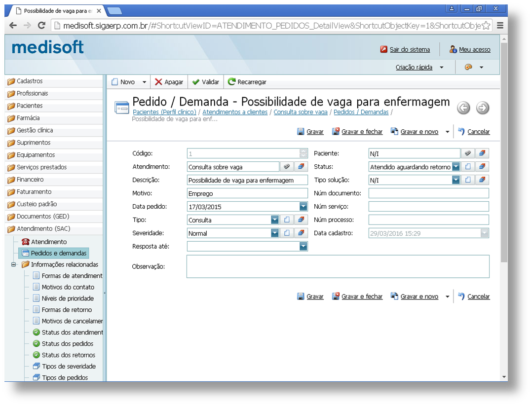Go to the previous record arrow
Screen dimensions: 532x406
(463, 108)
